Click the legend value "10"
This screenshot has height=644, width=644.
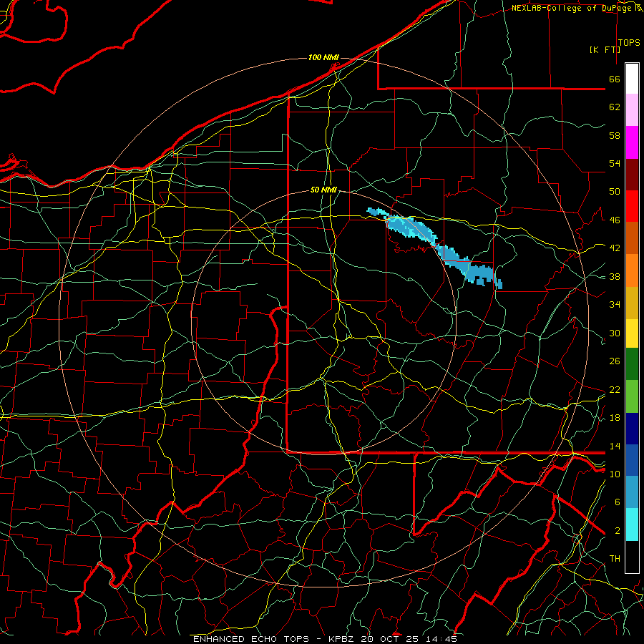[615, 474]
